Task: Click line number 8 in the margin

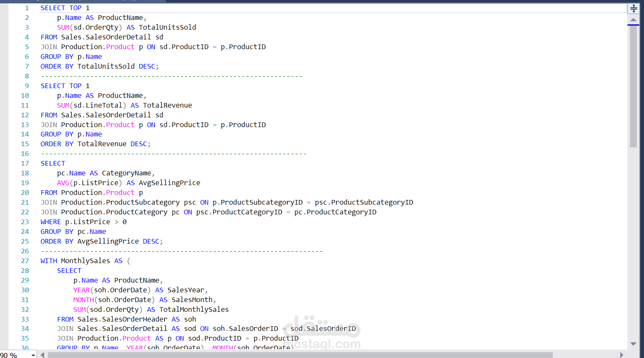Action: (x=27, y=76)
